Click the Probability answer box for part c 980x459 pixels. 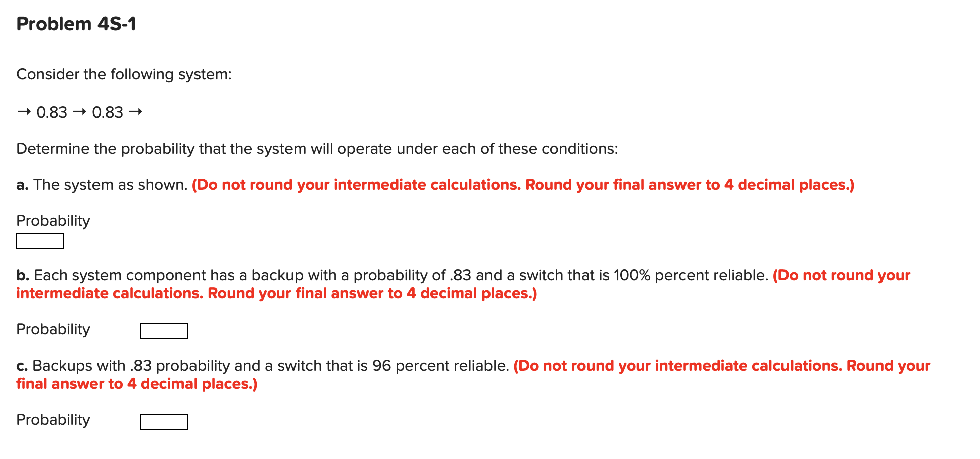[x=164, y=421]
